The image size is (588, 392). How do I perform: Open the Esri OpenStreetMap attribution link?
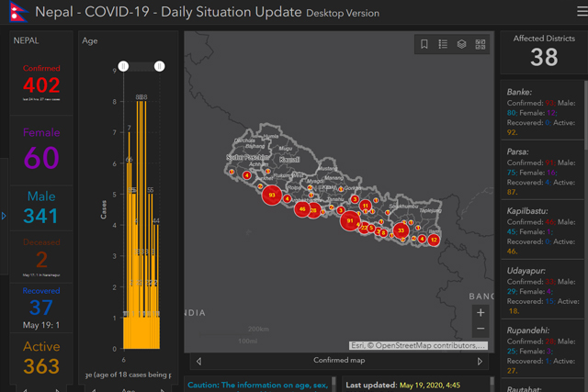tap(419, 345)
